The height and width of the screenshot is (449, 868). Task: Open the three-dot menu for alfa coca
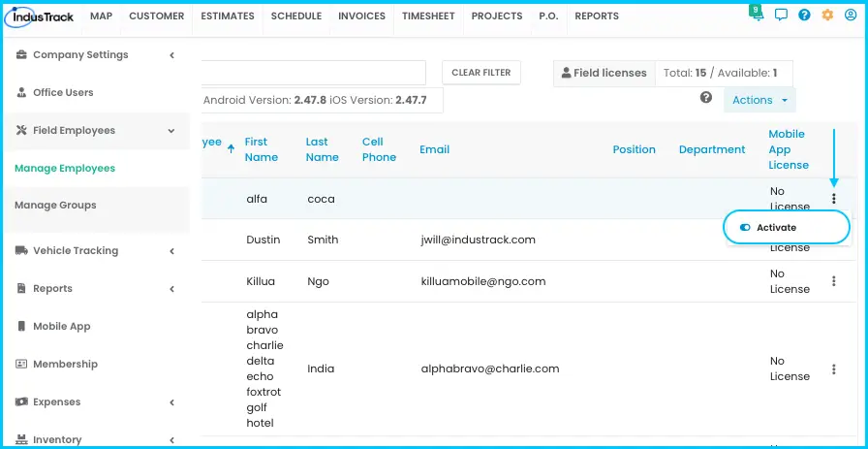[834, 199]
